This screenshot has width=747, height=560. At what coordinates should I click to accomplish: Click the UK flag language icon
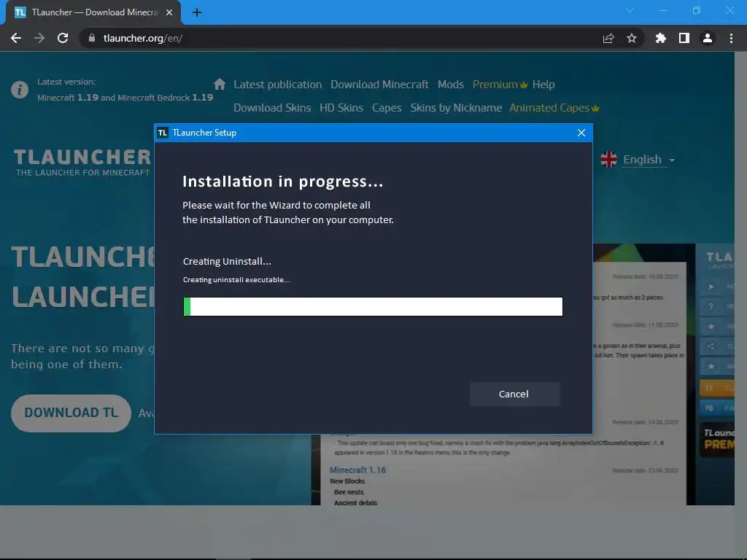pyautogui.click(x=609, y=160)
